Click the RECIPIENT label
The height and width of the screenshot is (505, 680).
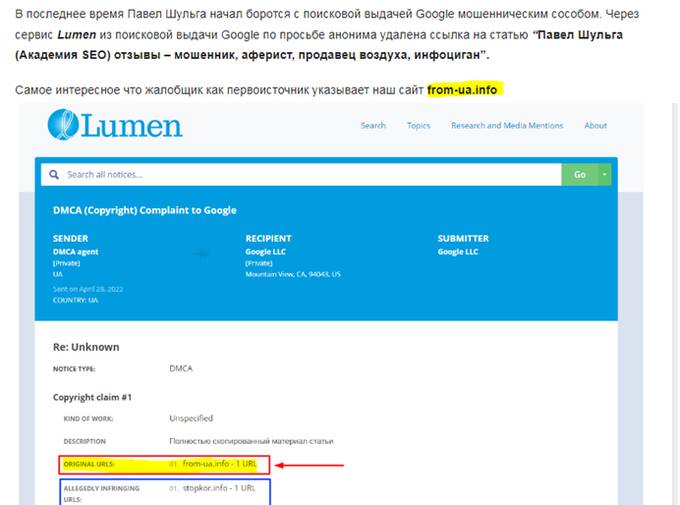coord(268,239)
